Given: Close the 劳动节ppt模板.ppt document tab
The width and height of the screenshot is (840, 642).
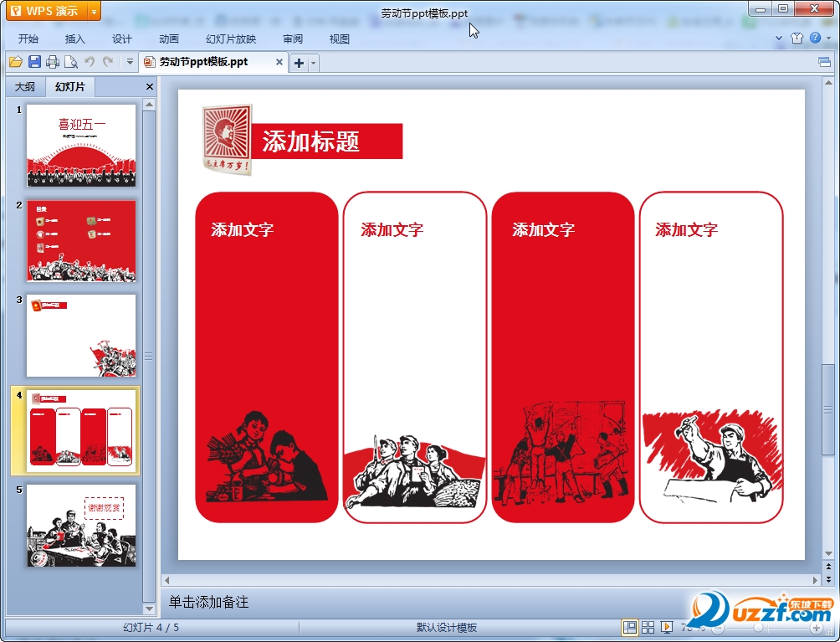Looking at the screenshot, I should click(279, 62).
